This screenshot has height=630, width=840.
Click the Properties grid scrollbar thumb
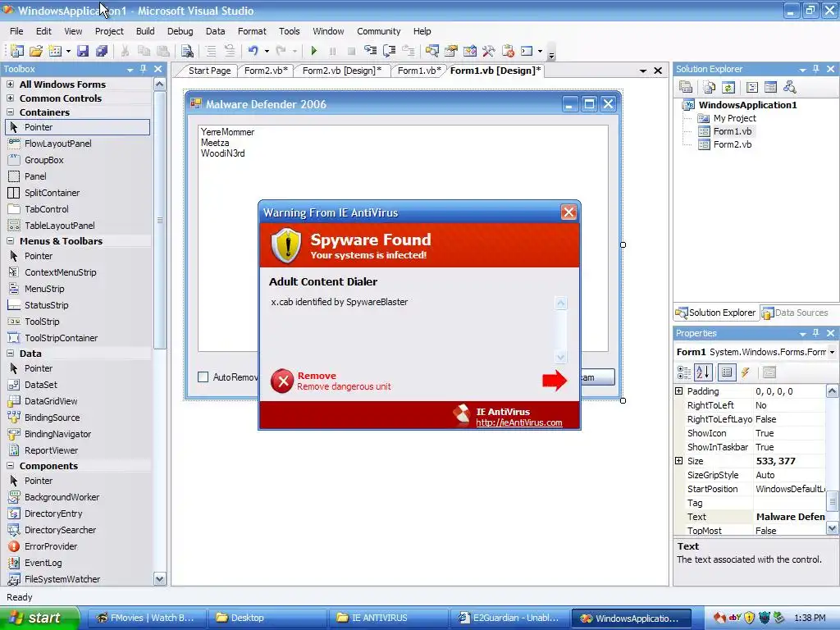click(832, 503)
